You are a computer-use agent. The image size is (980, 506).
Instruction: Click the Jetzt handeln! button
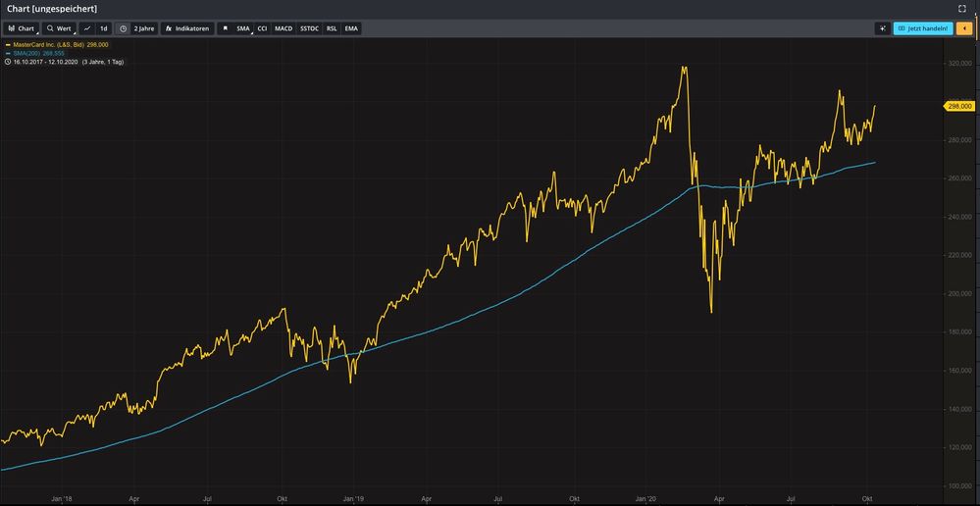click(922, 28)
